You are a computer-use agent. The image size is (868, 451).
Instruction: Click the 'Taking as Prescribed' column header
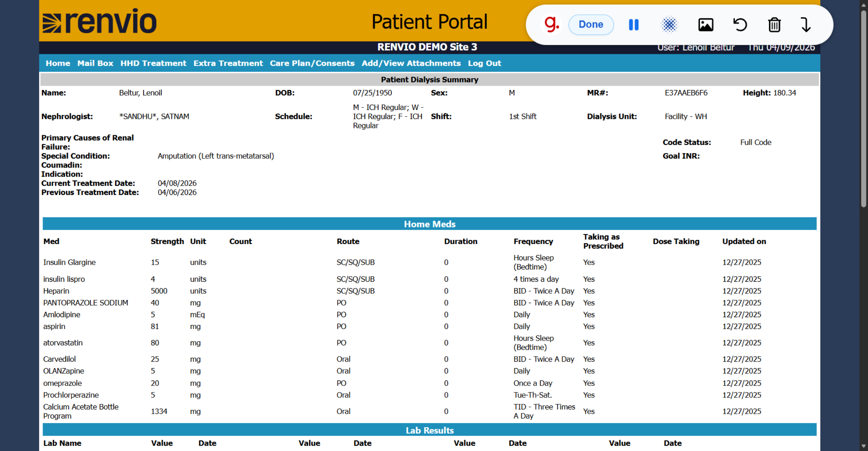point(603,241)
